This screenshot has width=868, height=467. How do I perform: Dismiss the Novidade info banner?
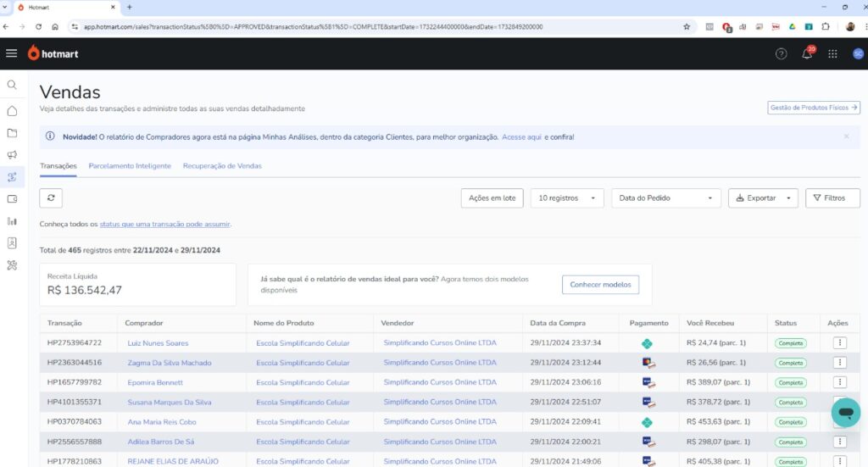click(x=846, y=136)
